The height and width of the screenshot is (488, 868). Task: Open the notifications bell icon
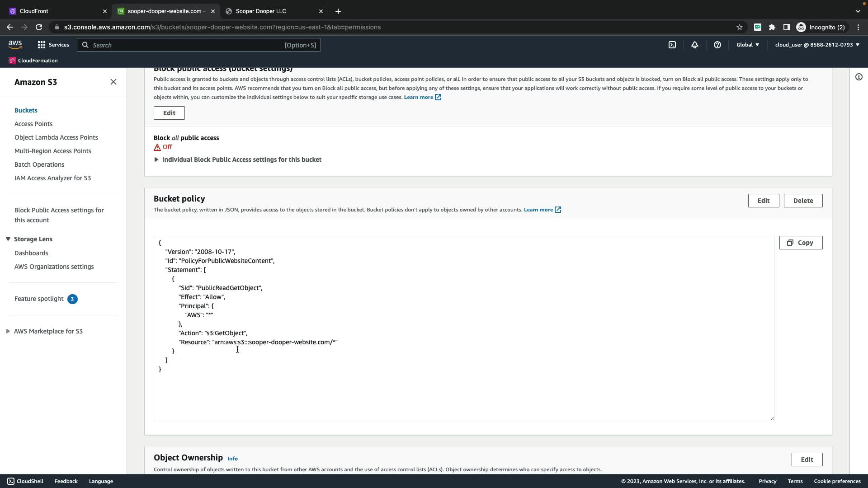[x=695, y=45]
